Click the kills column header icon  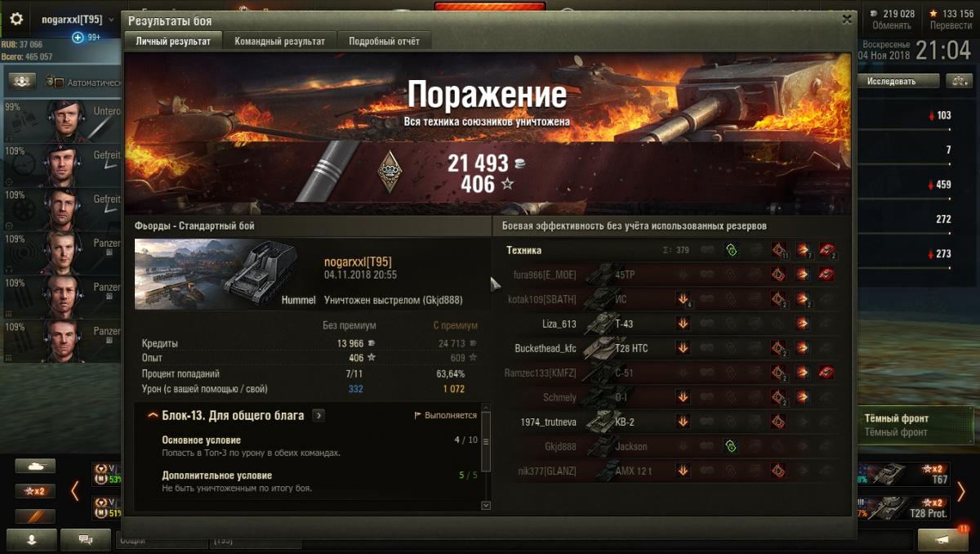pos(828,251)
